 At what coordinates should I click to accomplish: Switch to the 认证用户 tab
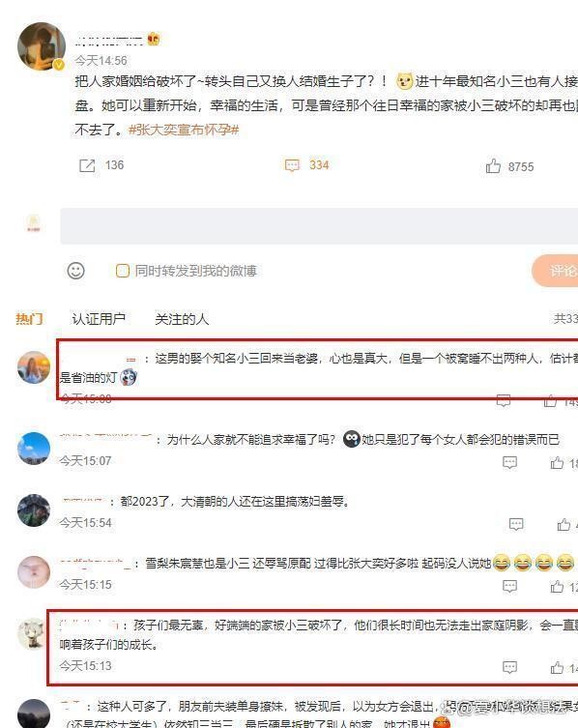99,319
